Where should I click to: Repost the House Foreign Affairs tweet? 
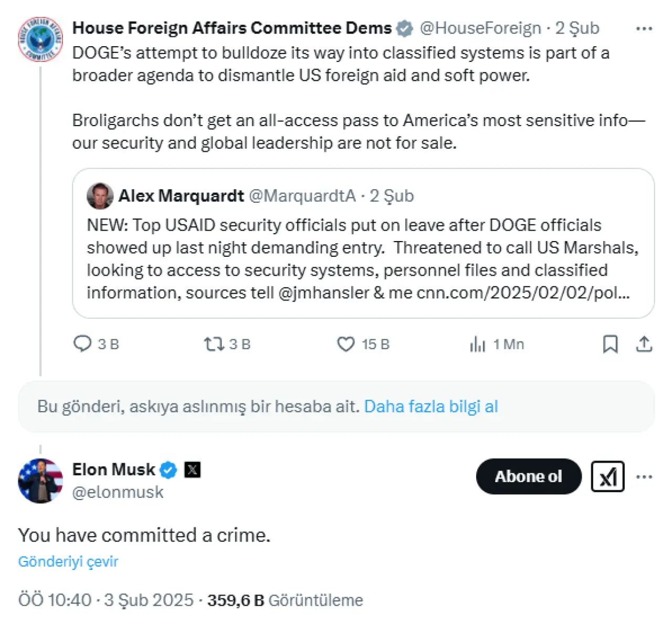(x=214, y=344)
